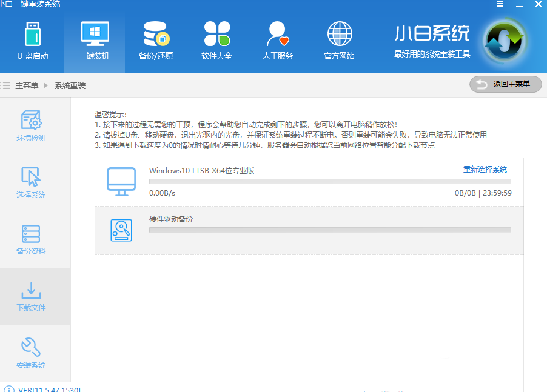Click the hard drive icon for 硬件驱动备份
Viewport: 547px width, 392px height.
tap(121, 230)
